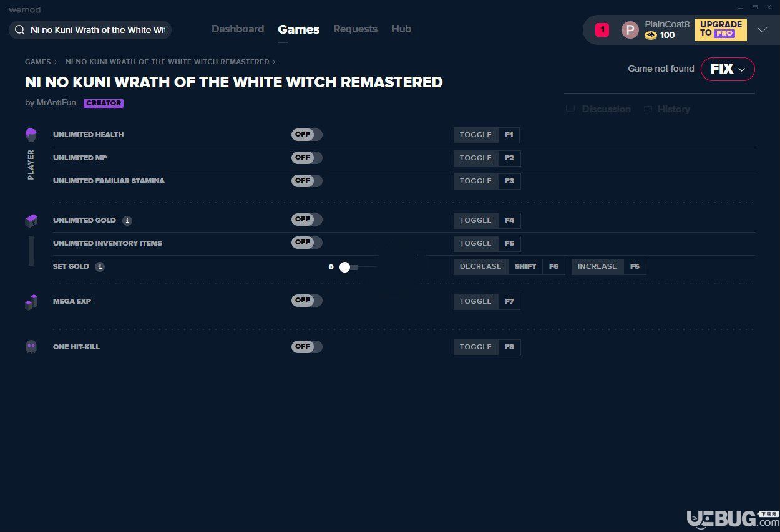The height and width of the screenshot is (532, 780).
Task: Click the 'UNLIMITED FAMILIAR STAMINA' label
Action: tap(109, 181)
